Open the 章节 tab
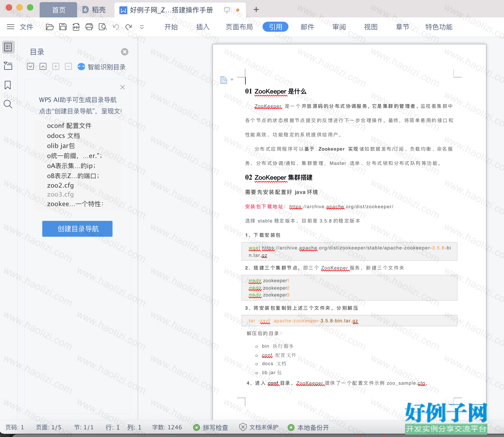This screenshot has width=504, height=437. point(403,27)
